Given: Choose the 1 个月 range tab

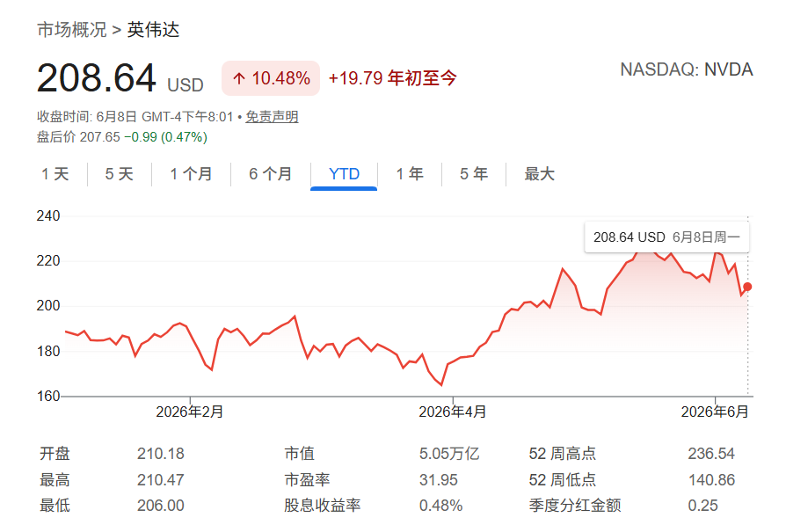Looking at the screenshot, I should tap(191, 174).
